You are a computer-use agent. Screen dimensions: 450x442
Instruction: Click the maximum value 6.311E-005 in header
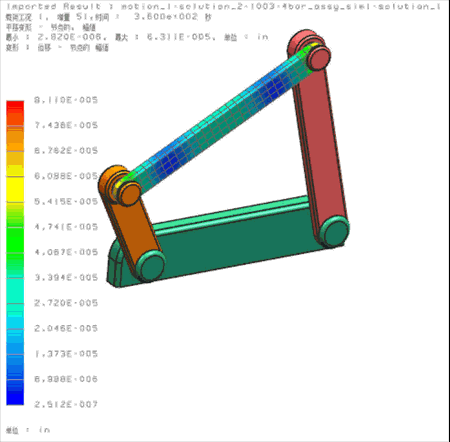(179, 37)
